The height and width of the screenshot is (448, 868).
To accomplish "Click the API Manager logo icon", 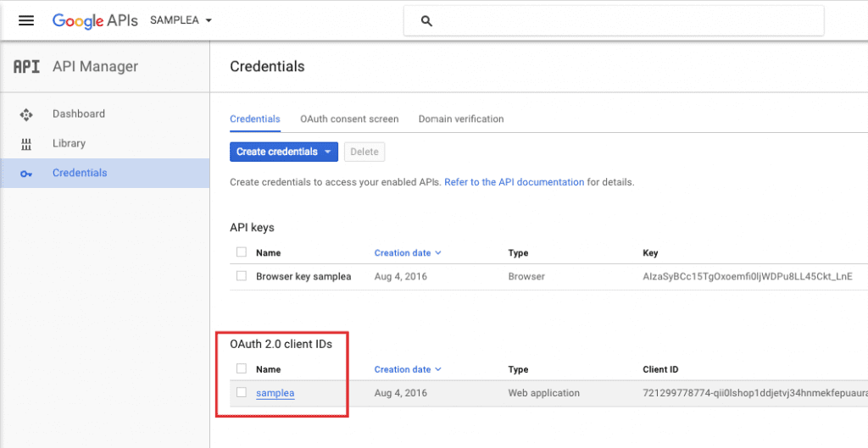I will point(26,66).
